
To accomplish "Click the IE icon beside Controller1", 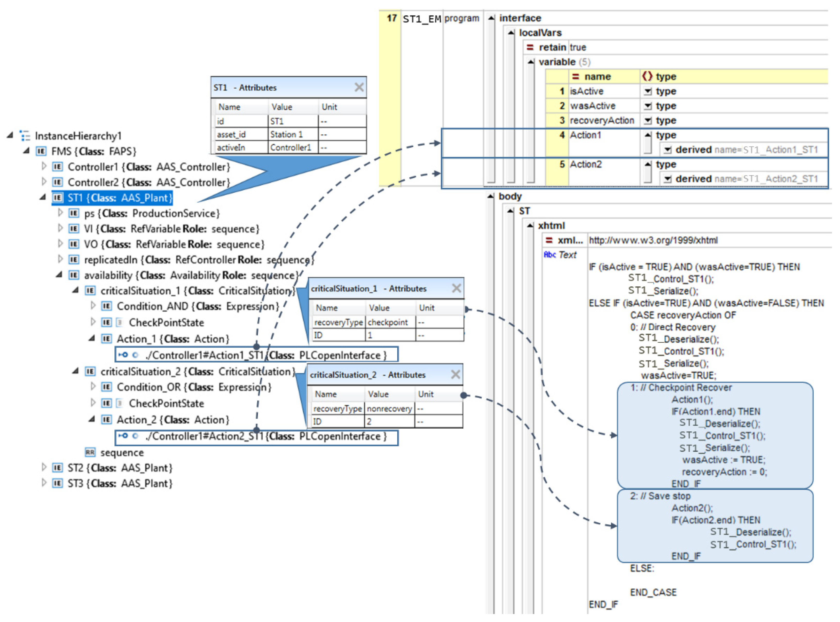I will point(57,167).
